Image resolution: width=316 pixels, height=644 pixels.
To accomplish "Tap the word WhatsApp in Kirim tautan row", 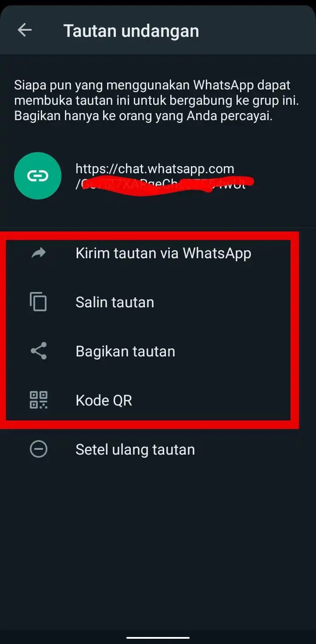I will (217, 253).
